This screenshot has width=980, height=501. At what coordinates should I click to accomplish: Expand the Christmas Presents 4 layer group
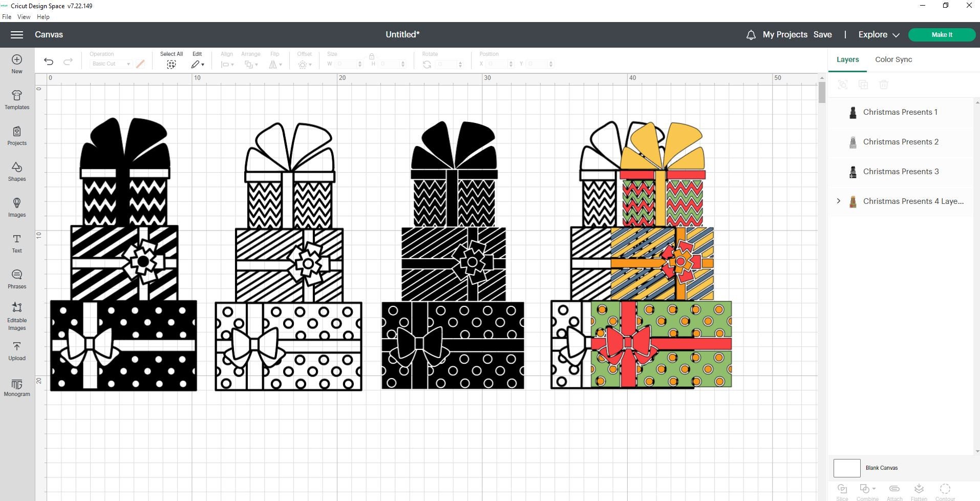[838, 201]
